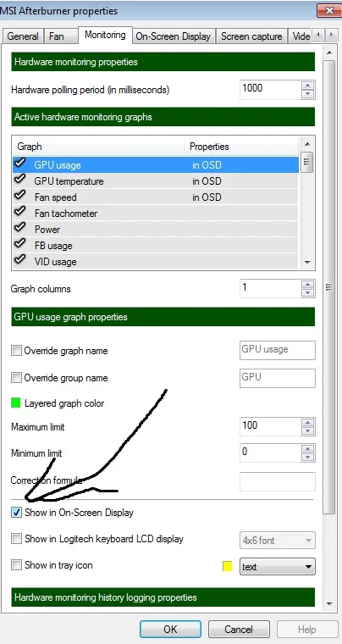Select the Fan tachometer row

pyautogui.click(x=156, y=214)
